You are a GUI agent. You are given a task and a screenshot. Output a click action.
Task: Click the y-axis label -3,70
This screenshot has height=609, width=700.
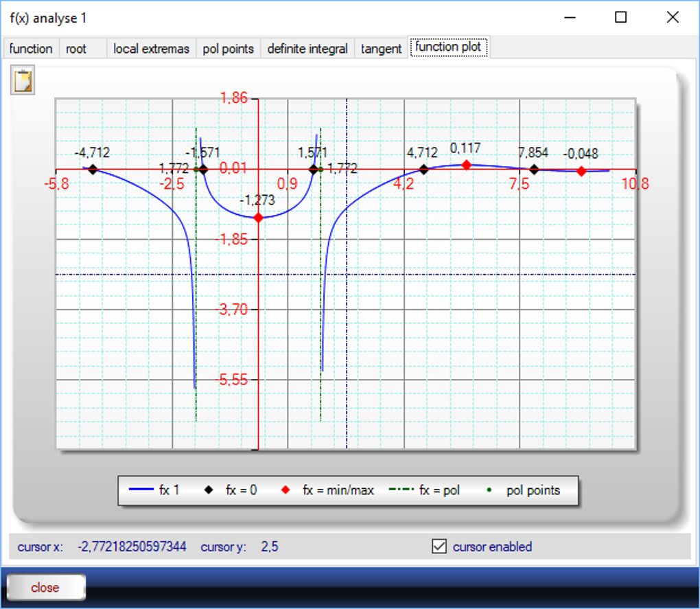(x=231, y=310)
